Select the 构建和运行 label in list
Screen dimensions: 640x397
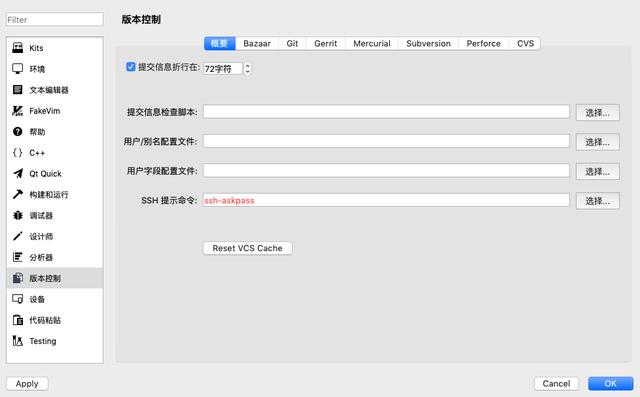click(49, 195)
